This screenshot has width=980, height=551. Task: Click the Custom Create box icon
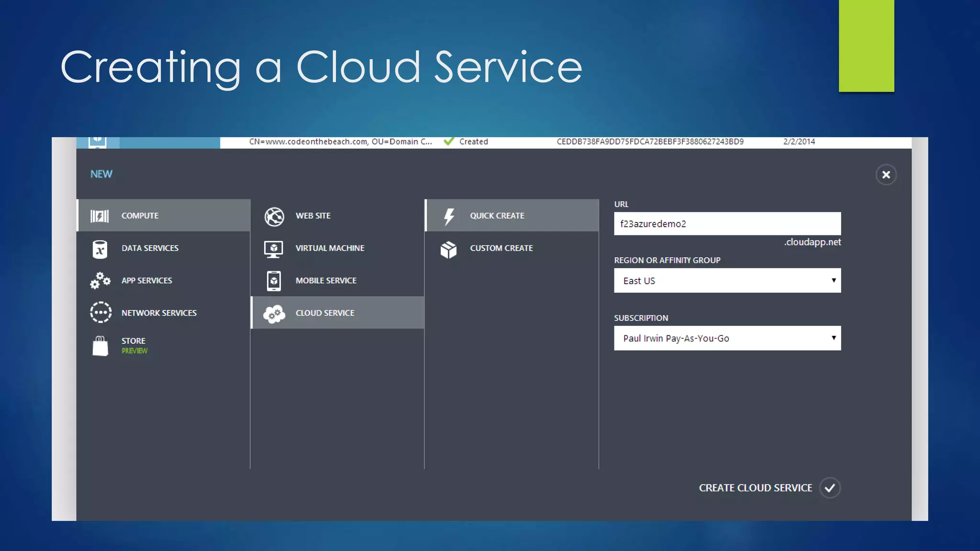(448, 249)
